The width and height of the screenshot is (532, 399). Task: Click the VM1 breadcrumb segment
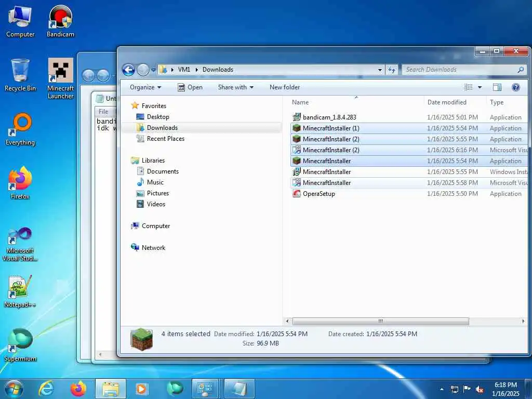click(184, 70)
